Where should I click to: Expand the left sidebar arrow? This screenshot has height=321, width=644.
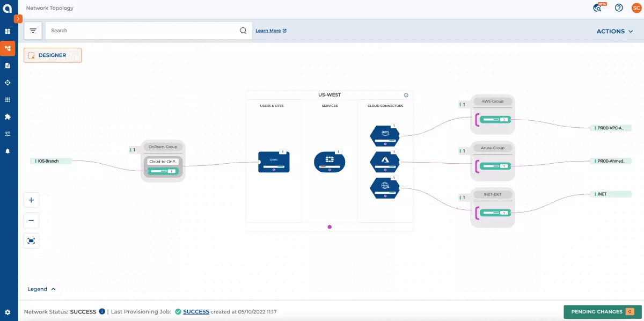tap(18, 19)
